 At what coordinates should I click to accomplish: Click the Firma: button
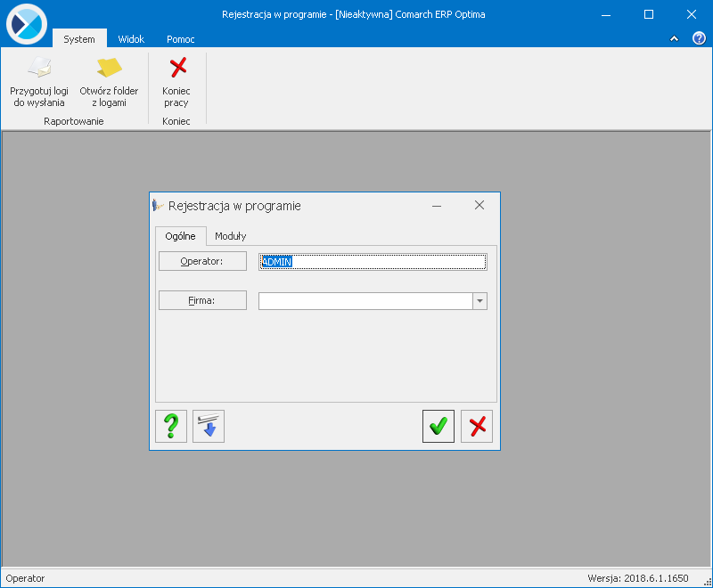point(202,300)
